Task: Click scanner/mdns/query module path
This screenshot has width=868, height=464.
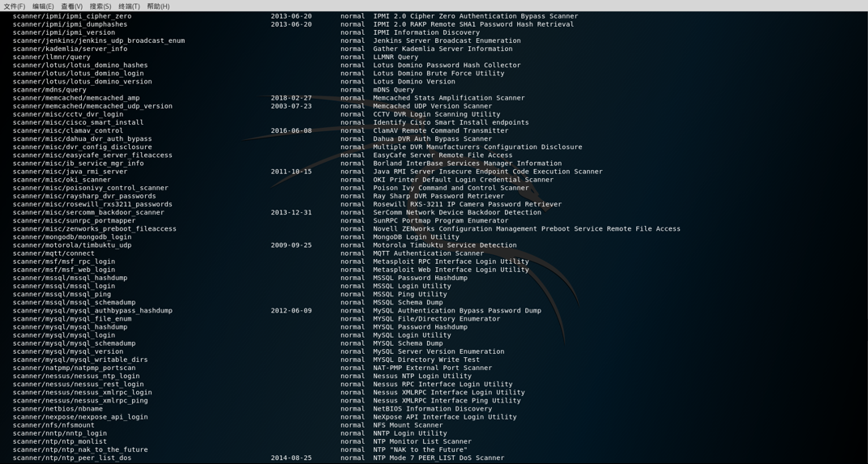Action: pos(49,90)
